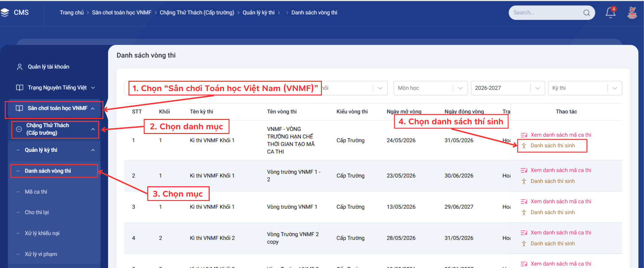Click the Vòng trường VNMF 1 - 2 cell
Viewport: 644px width, 268px height.
294,176
